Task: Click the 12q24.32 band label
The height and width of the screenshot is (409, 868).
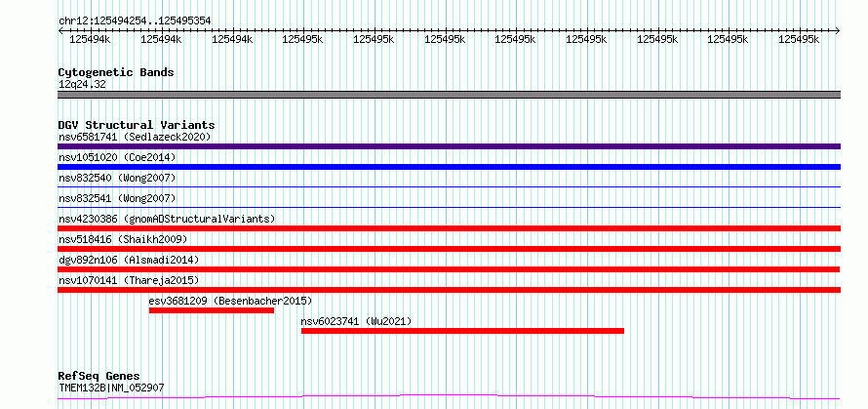Action: tap(82, 84)
